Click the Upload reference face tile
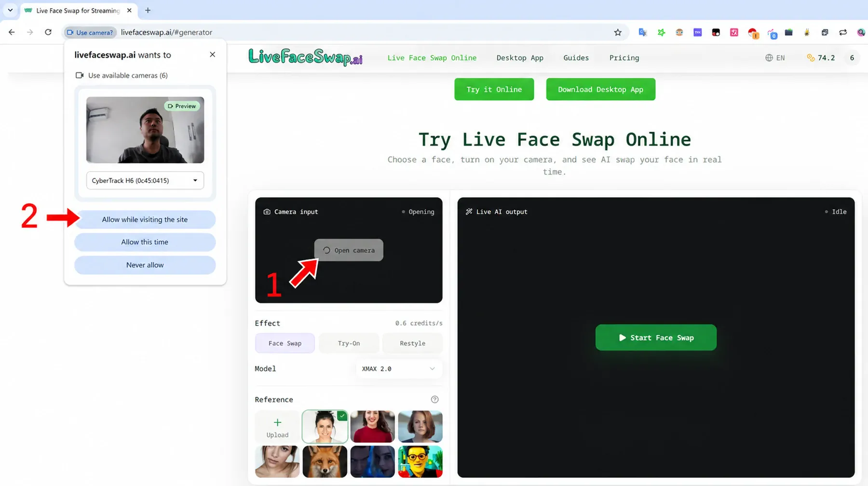The image size is (868, 486). coord(277,427)
